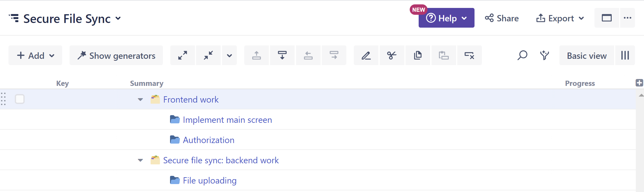The width and height of the screenshot is (644, 192).
Task: Open the Add dropdown menu
Action: click(x=35, y=56)
